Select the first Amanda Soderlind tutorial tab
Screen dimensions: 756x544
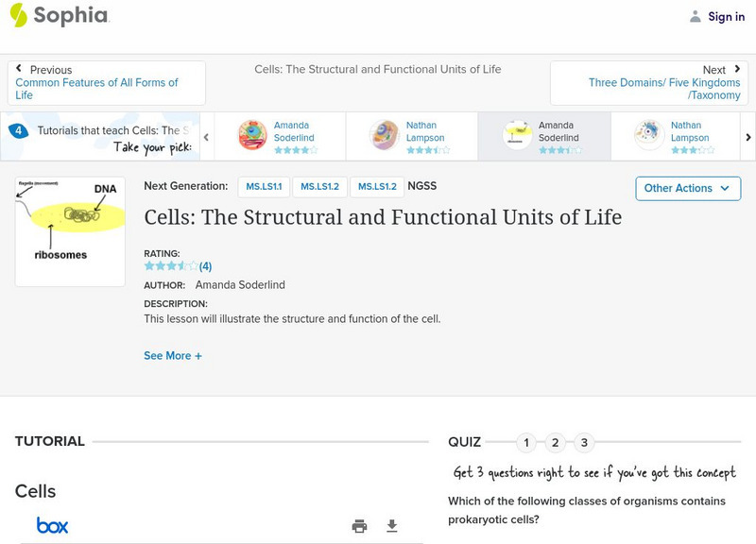[x=279, y=136]
